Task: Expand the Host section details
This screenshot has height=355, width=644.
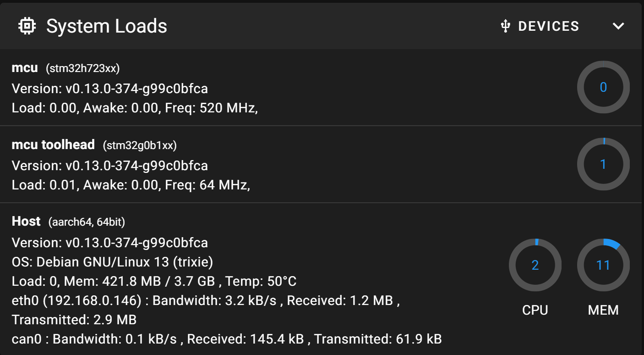Action: [x=26, y=221]
